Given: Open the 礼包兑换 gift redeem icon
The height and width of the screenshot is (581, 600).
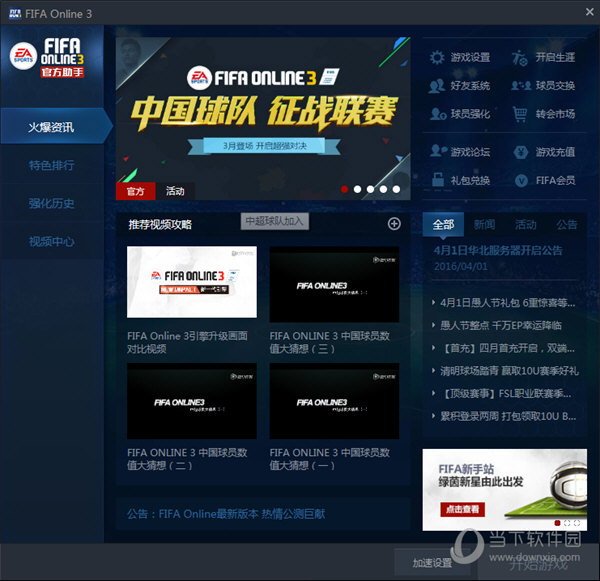Looking at the screenshot, I should 437,180.
